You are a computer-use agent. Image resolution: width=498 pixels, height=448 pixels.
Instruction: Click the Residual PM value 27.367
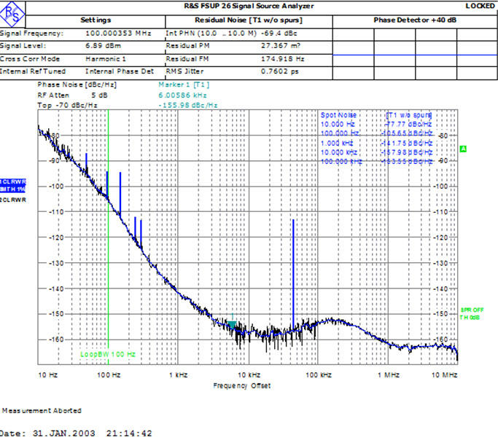point(281,46)
